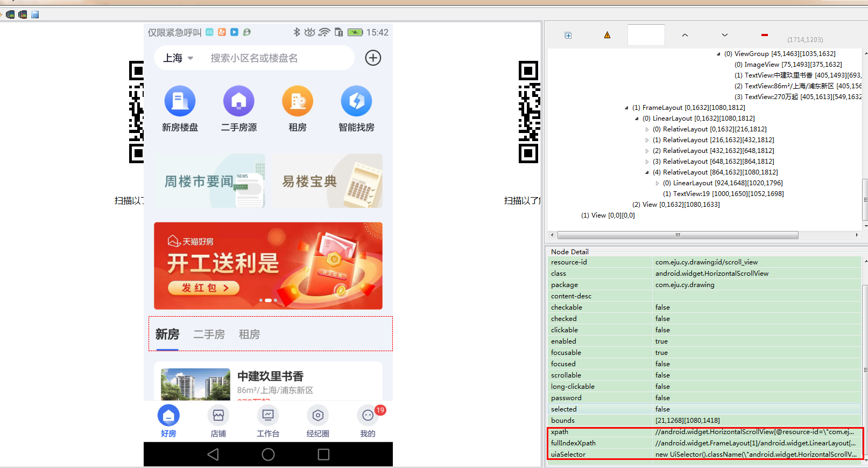The image size is (868, 468).
Task: Open the 周楼市要闻 card
Action: tap(210, 181)
